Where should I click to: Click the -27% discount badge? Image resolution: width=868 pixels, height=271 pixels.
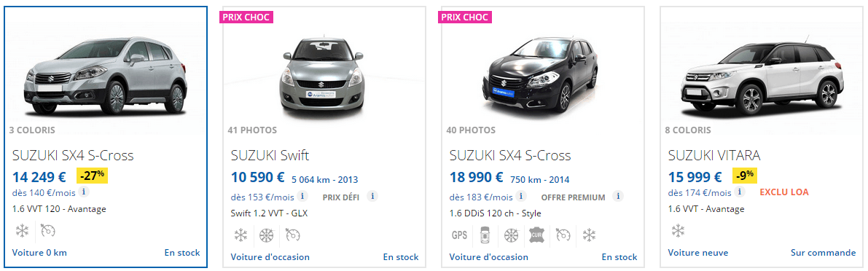92,176
